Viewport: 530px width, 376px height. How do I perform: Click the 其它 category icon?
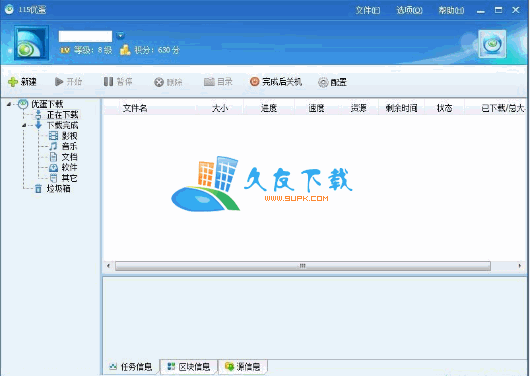53,178
